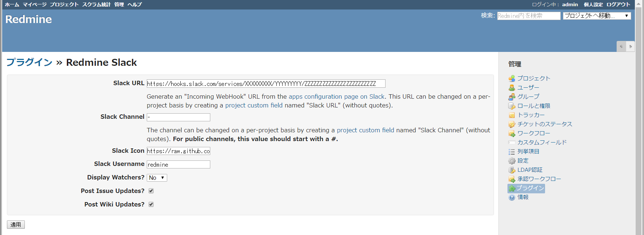
Task: Click the 設定 gear icon
Action: coord(512,160)
